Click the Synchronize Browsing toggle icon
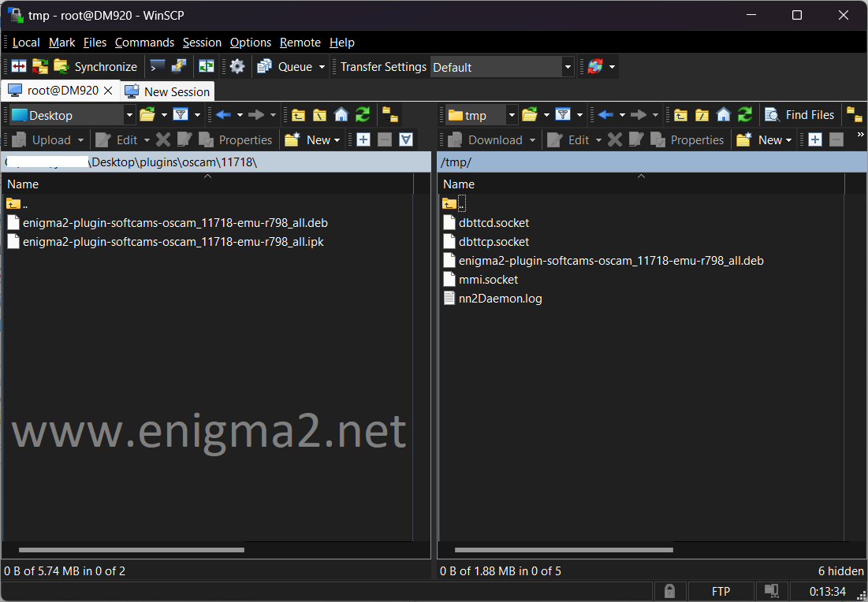868x602 pixels. pos(207,66)
